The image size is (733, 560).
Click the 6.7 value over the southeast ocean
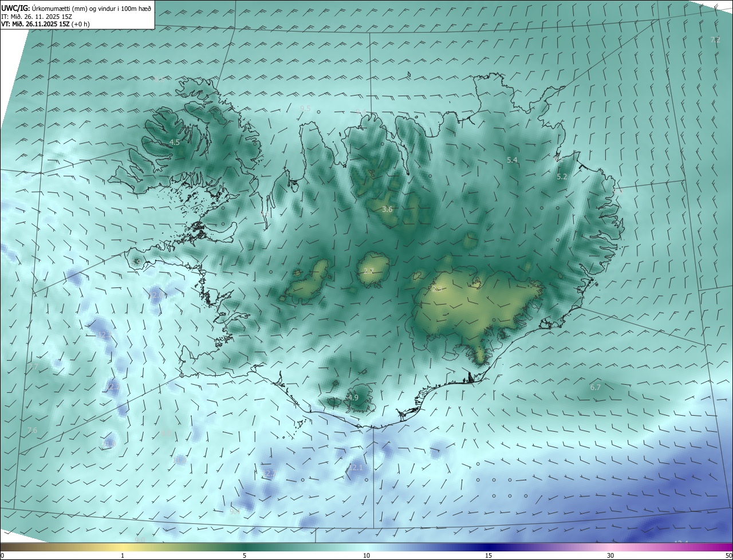(596, 387)
